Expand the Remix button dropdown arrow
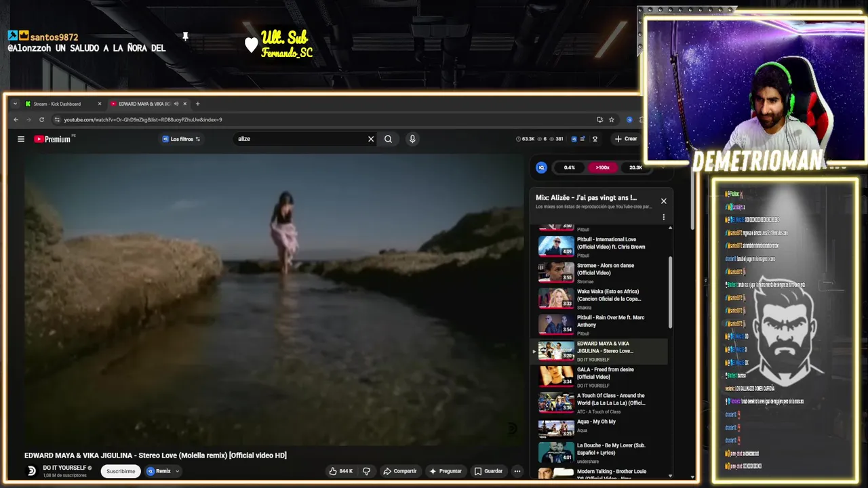 pyautogui.click(x=178, y=471)
